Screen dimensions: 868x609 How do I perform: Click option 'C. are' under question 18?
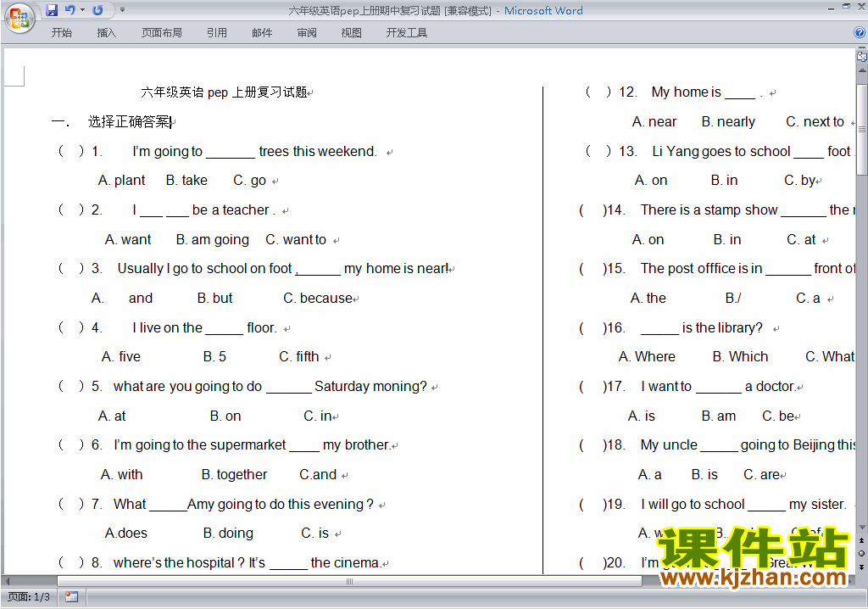[x=762, y=475]
